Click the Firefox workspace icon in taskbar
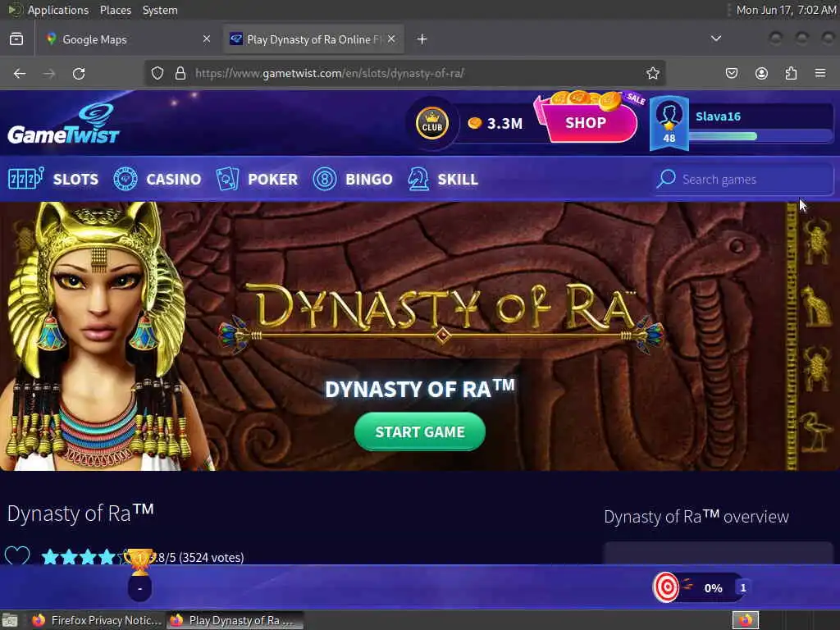This screenshot has width=840, height=630. pos(745,620)
